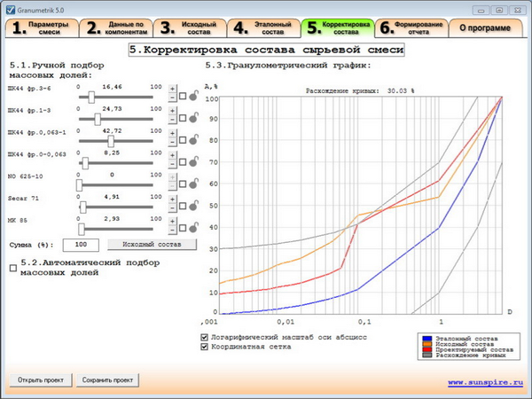Toggle lock icon for ШК44 фр.0-0,063
This screenshot has height=399, width=532.
tap(193, 161)
